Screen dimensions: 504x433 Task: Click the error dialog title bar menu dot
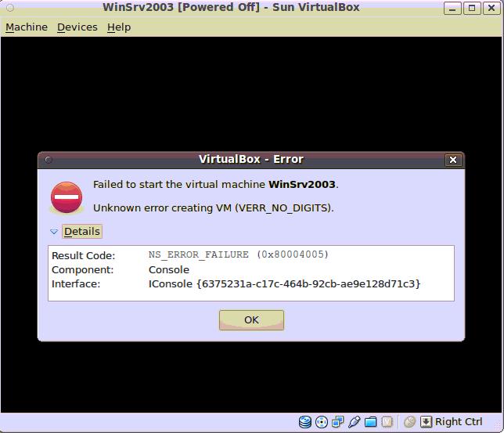point(49,160)
